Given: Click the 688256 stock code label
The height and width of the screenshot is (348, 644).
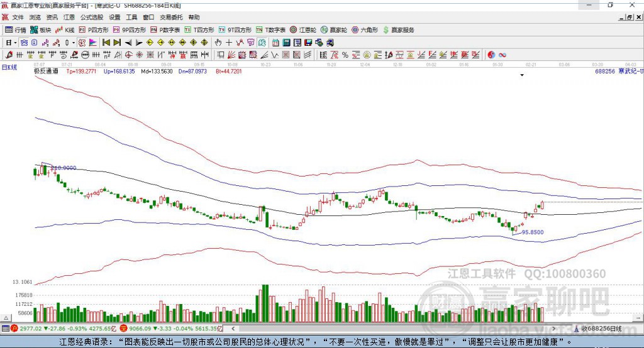Looking at the screenshot, I should 605,71.
